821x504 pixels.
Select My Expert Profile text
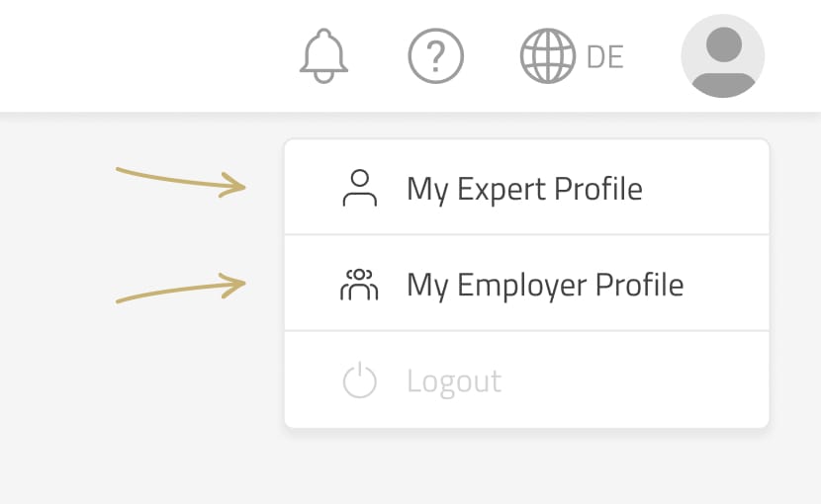click(524, 188)
